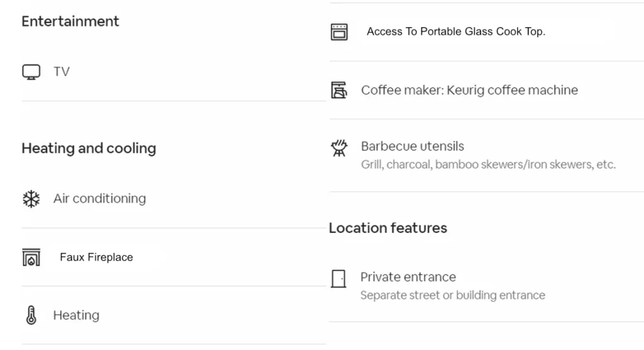644x350 pixels.
Task: Select the TV amenity label
Action: pos(62,72)
